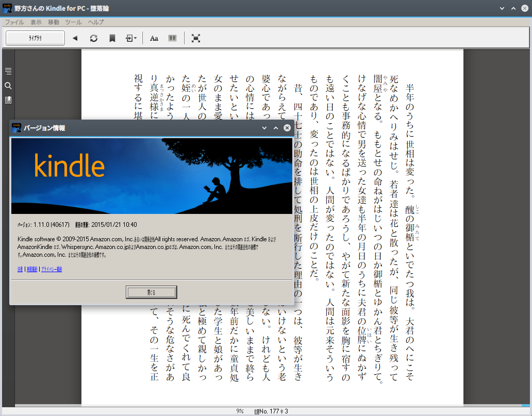Click the reading progress bar at bottom

(x=272, y=406)
